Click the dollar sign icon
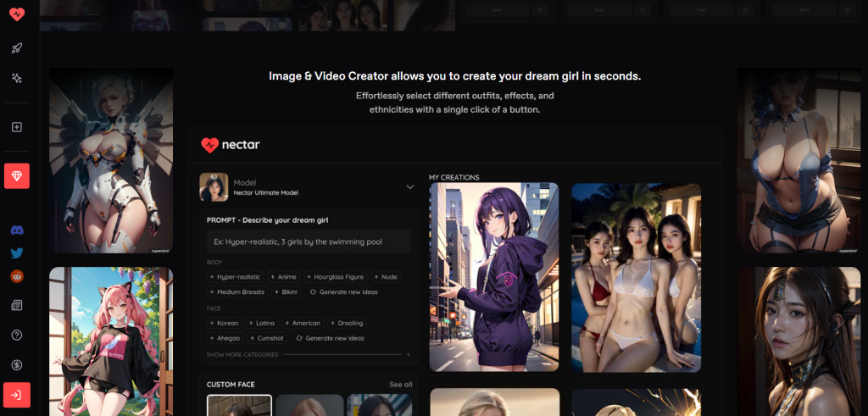Image resolution: width=868 pixels, height=416 pixels. click(17, 364)
